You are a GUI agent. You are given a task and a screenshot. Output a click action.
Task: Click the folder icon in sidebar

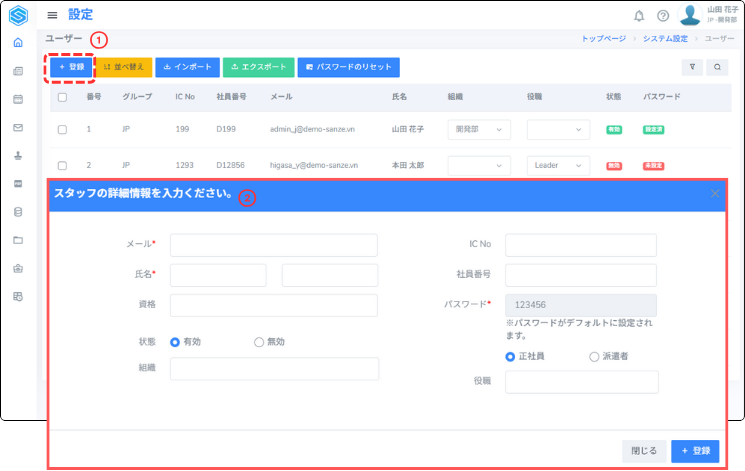[x=18, y=240]
